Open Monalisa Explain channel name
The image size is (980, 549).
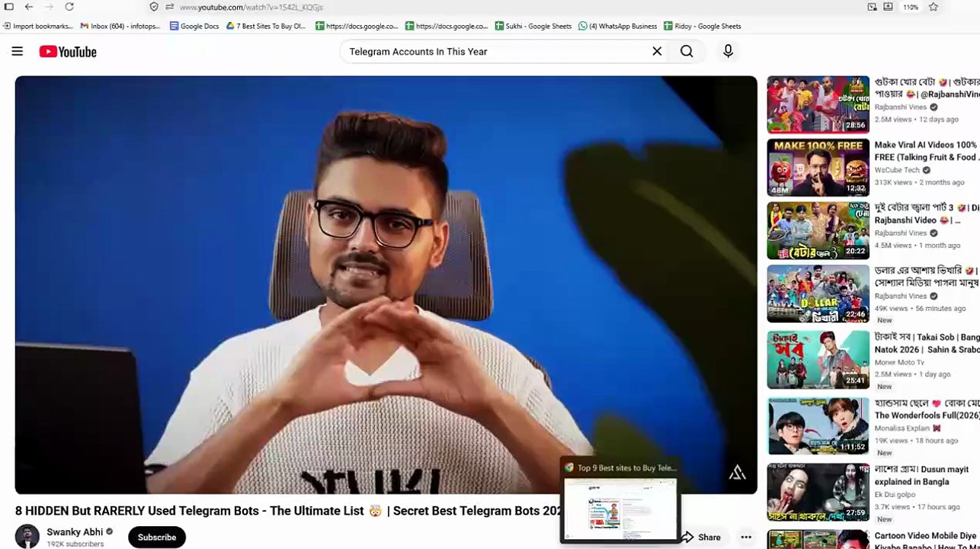coord(902,429)
